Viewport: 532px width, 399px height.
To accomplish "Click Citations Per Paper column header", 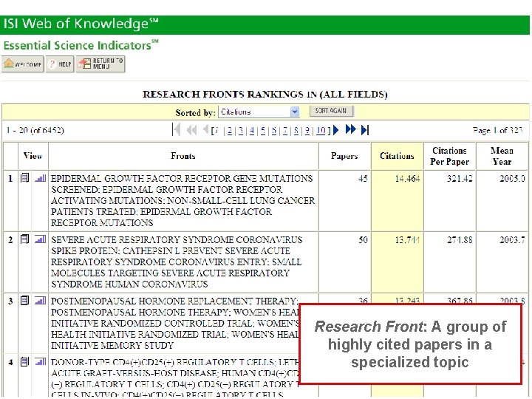I will [449, 156].
